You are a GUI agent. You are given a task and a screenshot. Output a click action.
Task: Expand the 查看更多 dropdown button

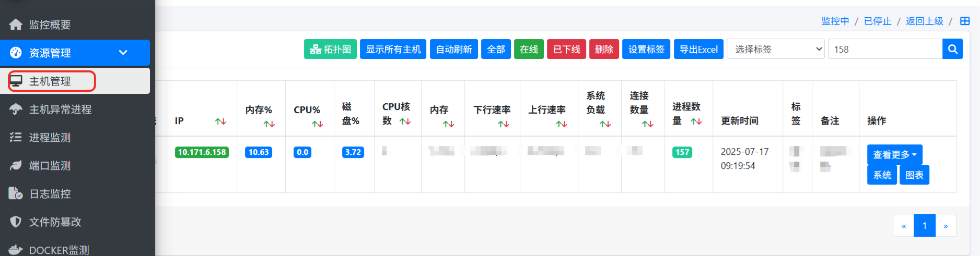tap(895, 154)
